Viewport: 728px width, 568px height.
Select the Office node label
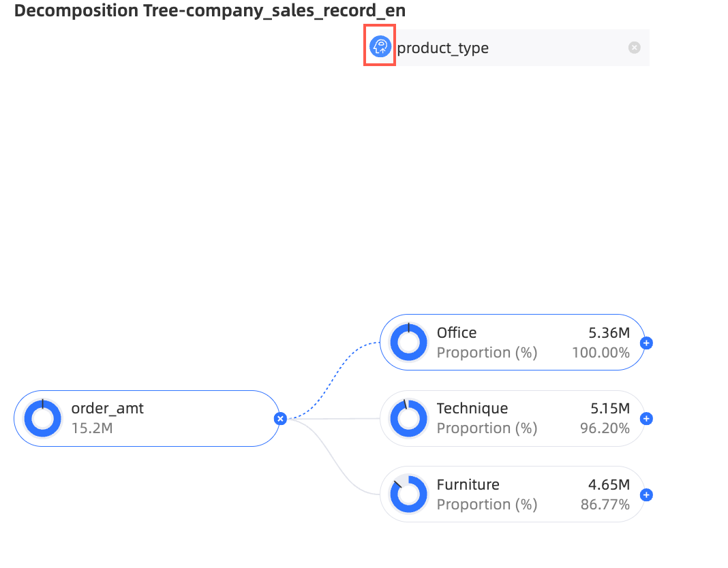tap(457, 333)
